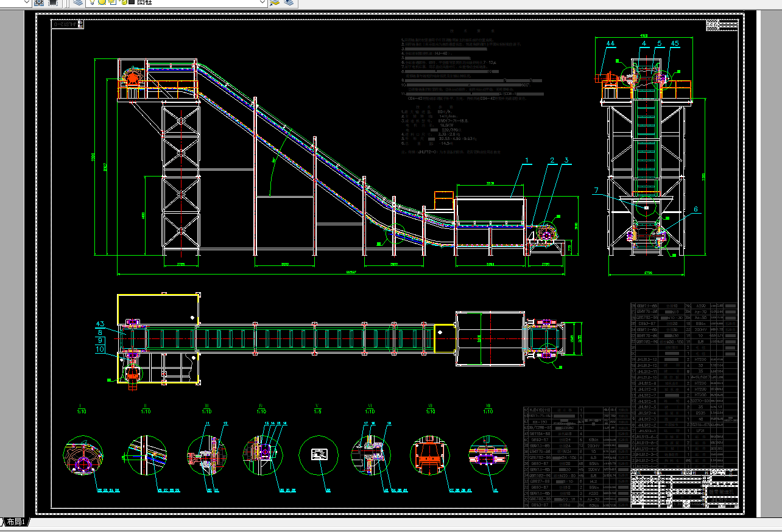
Task: Open the Layer Properties Manager
Action: [78, 2]
